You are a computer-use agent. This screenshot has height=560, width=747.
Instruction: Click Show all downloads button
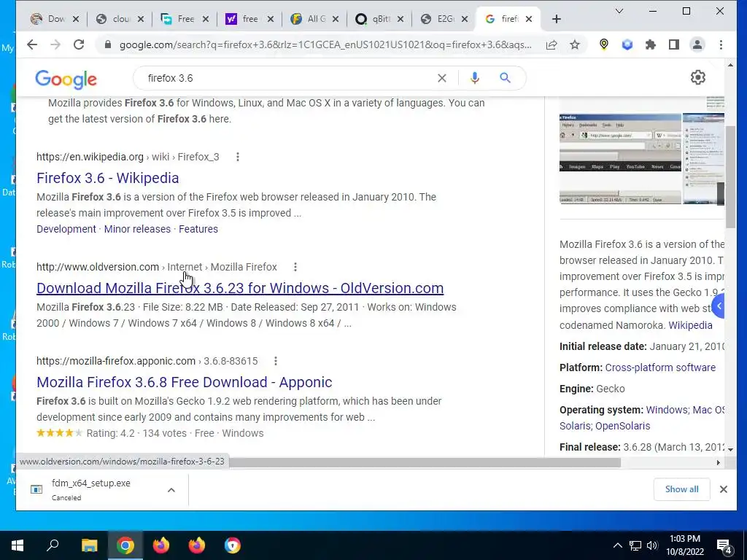tap(682, 489)
